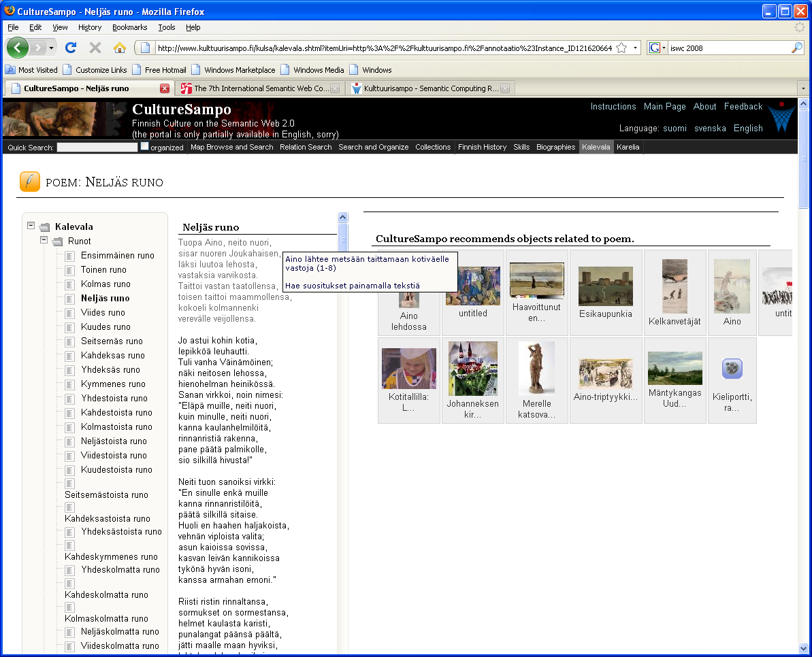Click the page scrollbar down arrow

[x=803, y=648]
